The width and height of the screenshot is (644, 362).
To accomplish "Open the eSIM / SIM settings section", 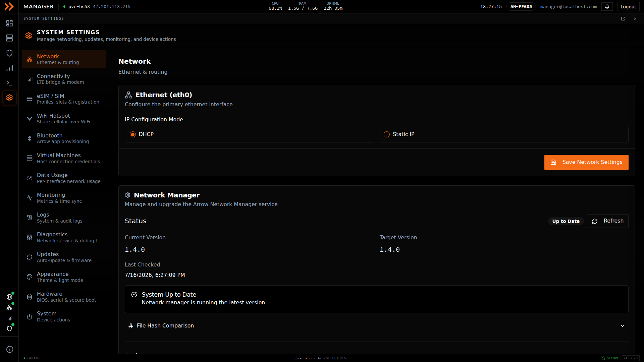I will coord(64,99).
